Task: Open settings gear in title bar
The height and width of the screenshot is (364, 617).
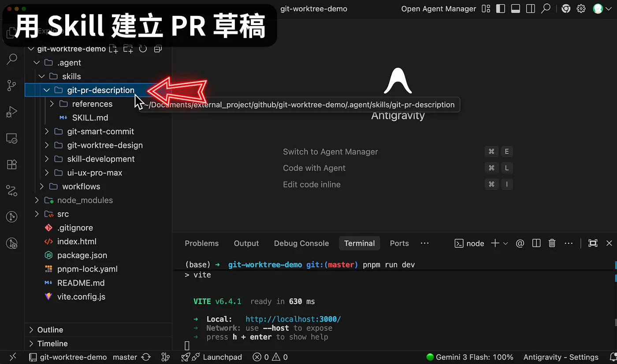Action: coord(581,9)
